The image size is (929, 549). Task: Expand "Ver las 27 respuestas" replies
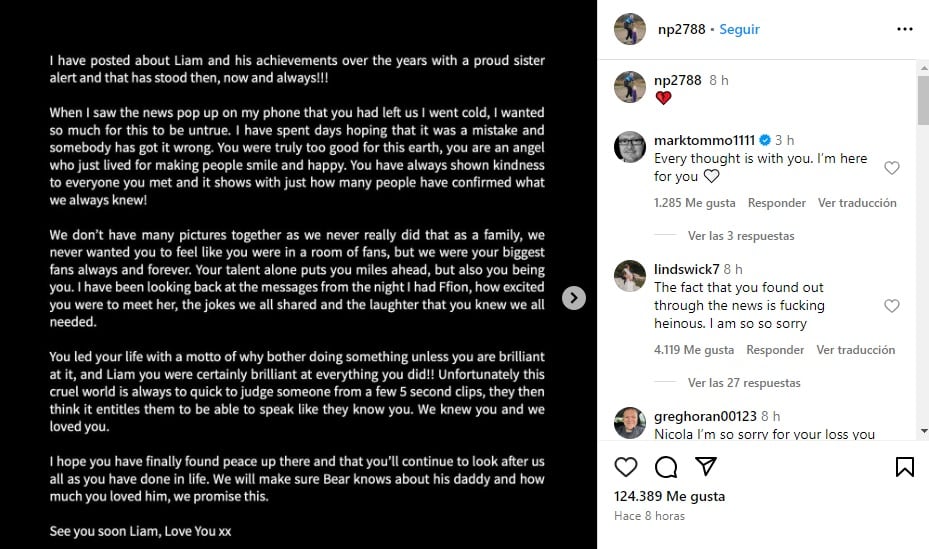pyautogui.click(x=744, y=383)
